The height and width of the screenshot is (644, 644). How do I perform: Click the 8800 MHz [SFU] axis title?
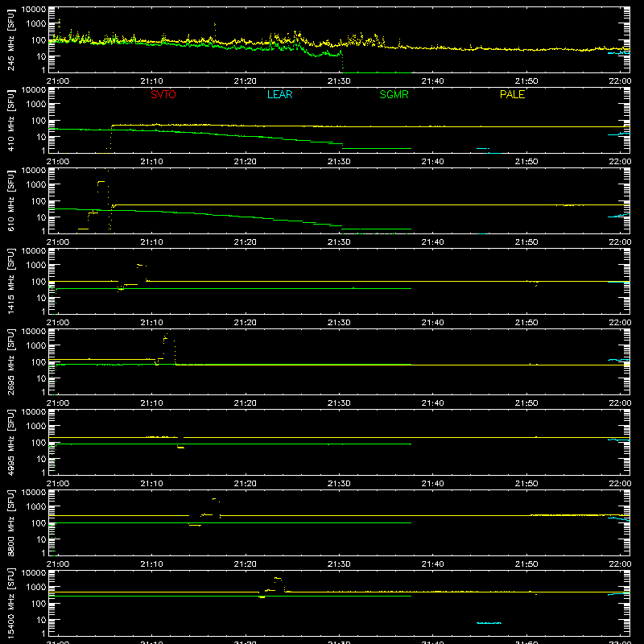coord(11,522)
